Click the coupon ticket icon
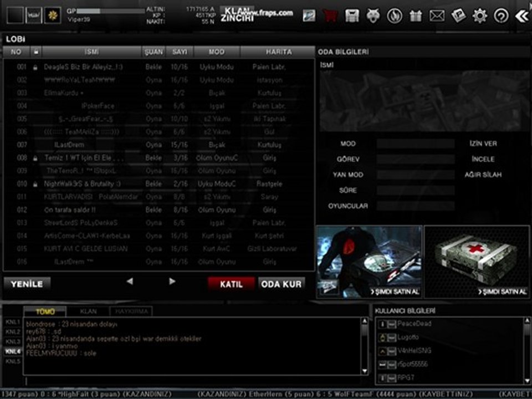This screenshot has height=399, width=532. tap(458, 16)
